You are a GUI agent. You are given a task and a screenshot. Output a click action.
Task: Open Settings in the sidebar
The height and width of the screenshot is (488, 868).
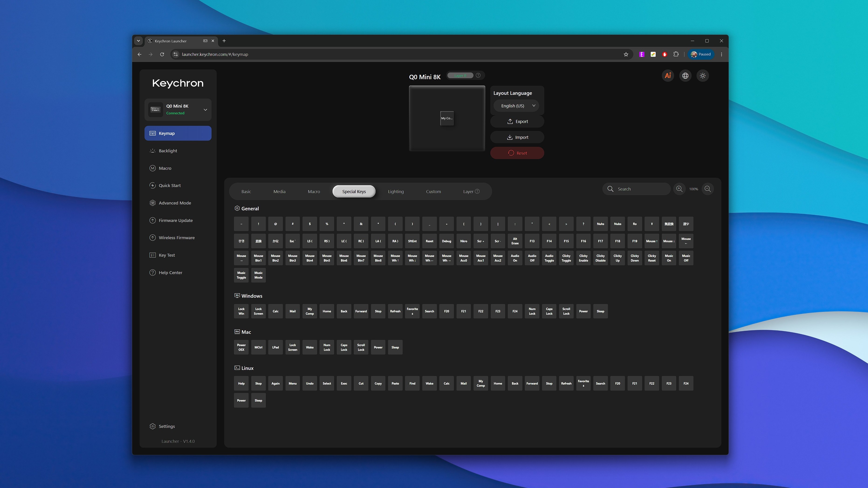pos(178,426)
